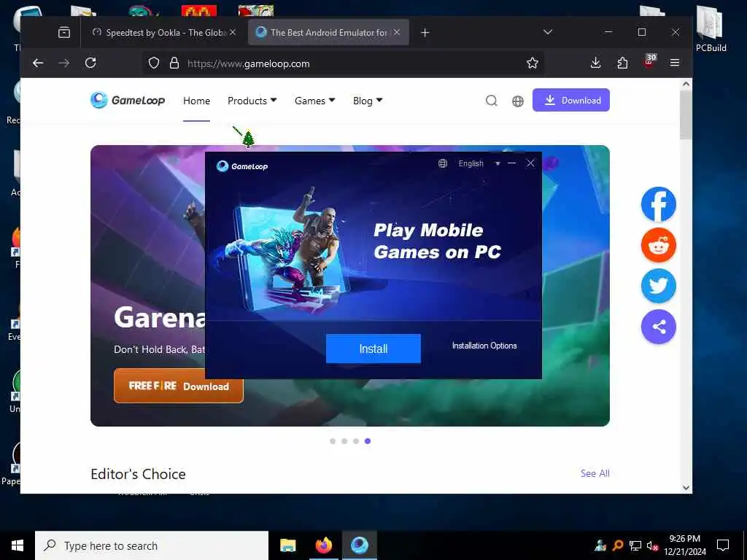
Task: Open the Windows Start menu
Action: click(x=18, y=545)
